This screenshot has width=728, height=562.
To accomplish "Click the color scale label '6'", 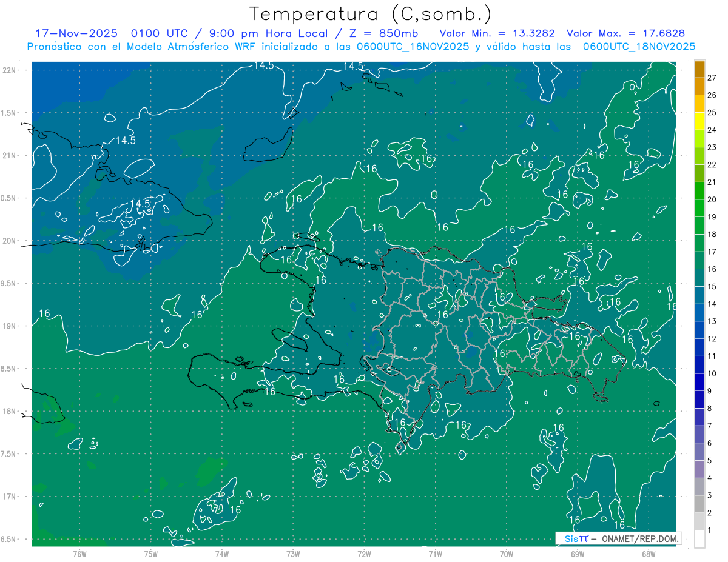I will pyautogui.click(x=710, y=443).
